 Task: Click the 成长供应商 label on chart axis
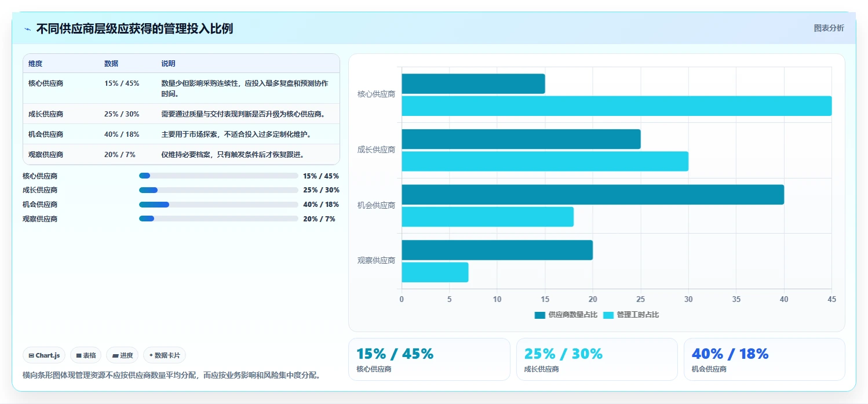[x=376, y=150]
